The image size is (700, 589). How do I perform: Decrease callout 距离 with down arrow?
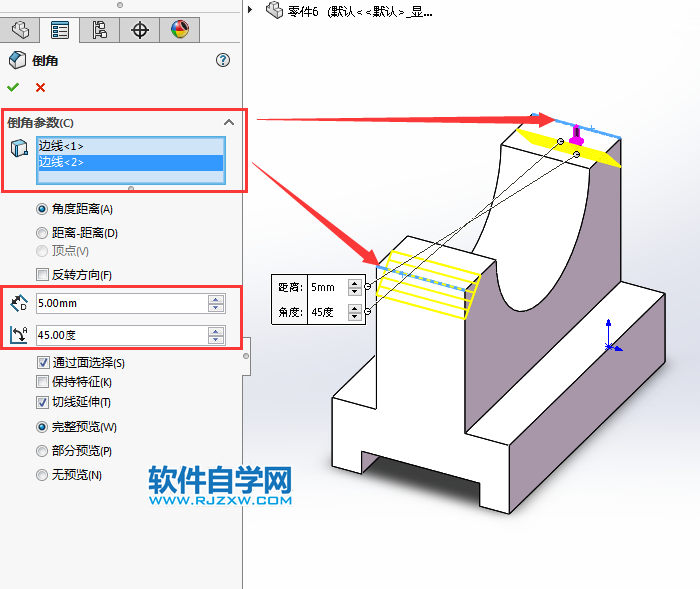354,291
